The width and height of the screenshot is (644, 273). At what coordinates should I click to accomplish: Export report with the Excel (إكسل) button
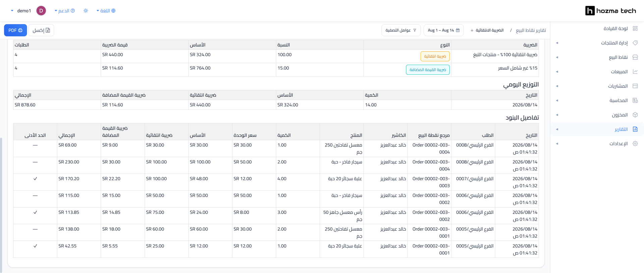(x=41, y=30)
